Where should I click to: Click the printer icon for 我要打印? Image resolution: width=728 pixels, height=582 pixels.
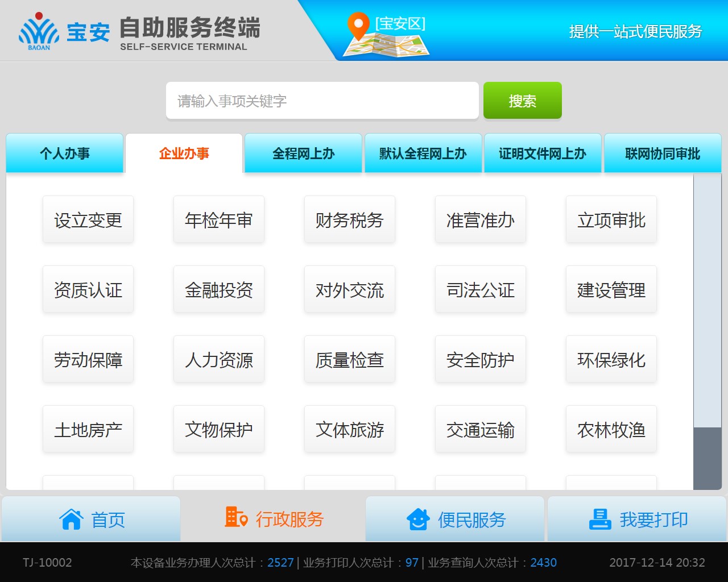[600, 519]
